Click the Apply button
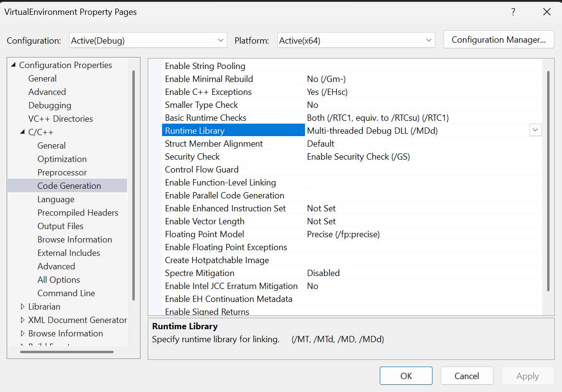562x392 pixels. [x=527, y=376]
